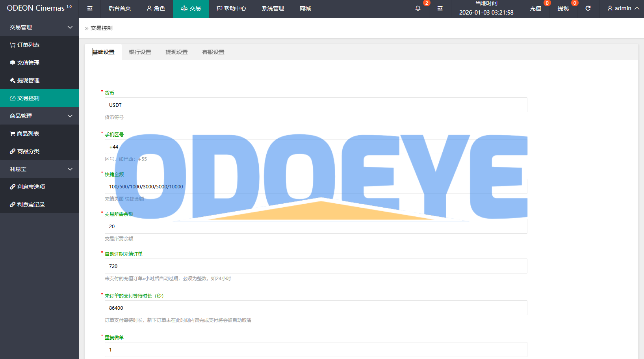
Task: Open 提现管理 in the sidebar
Action: pos(24,80)
